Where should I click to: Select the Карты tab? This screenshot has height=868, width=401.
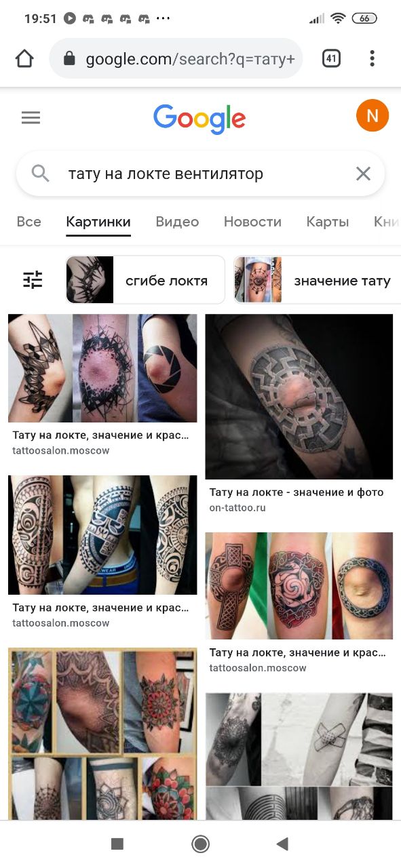(x=327, y=222)
